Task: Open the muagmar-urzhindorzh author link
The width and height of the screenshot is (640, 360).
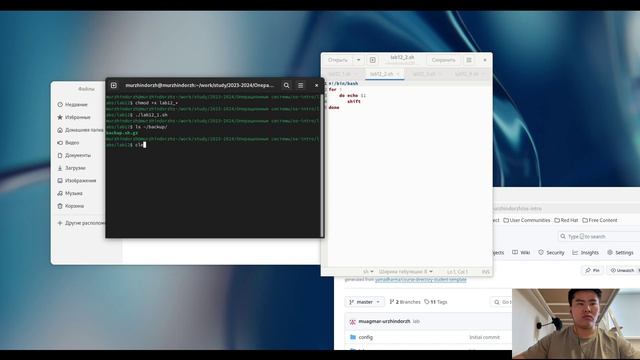Action: [x=384, y=322]
